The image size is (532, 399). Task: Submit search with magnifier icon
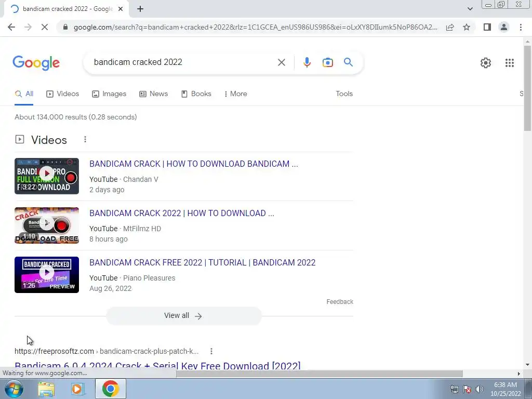click(348, 62)
